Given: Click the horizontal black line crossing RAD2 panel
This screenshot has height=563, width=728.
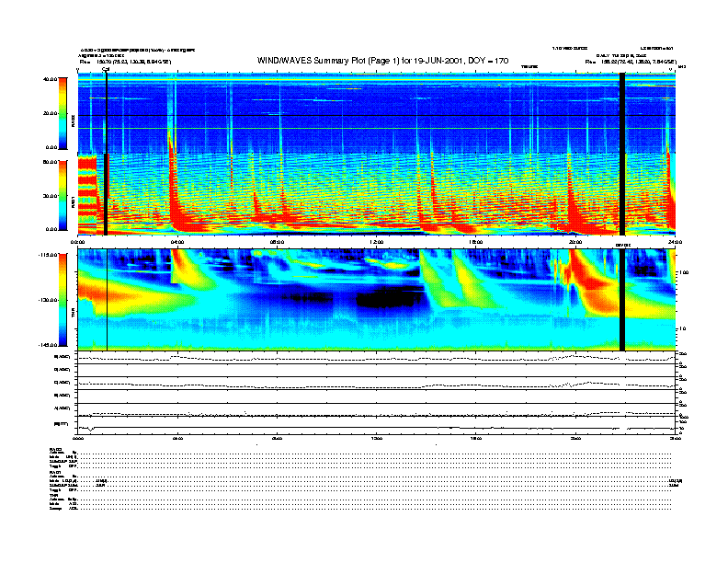Looking at the screenshot, I should (377, 115).
